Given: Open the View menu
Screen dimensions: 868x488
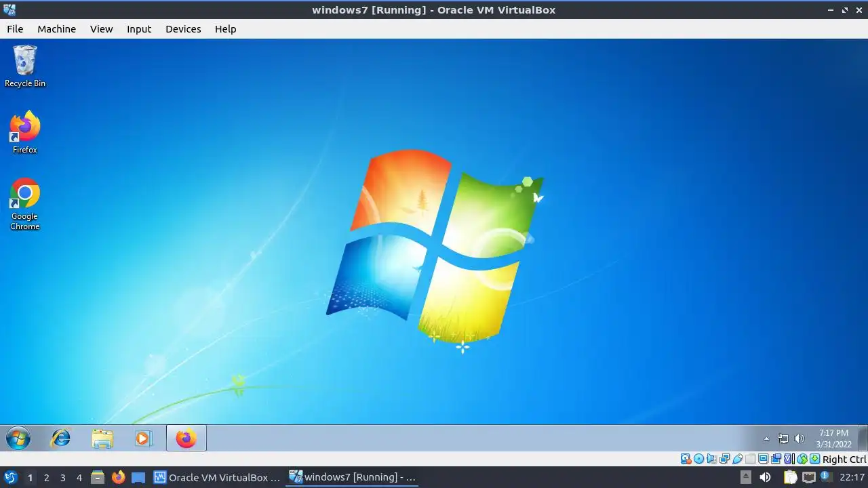Looking at the screenshot, I should coord(101,29).
